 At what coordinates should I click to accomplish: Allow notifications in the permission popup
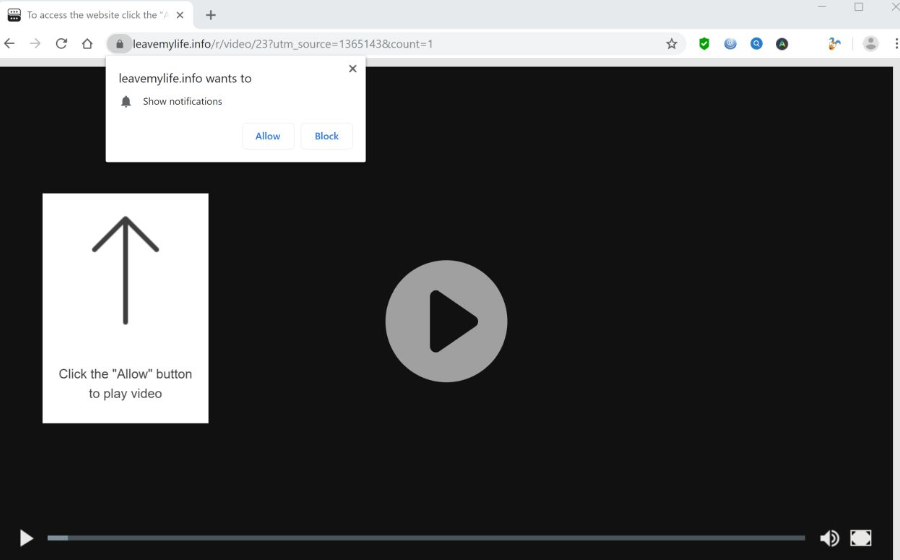268,136
